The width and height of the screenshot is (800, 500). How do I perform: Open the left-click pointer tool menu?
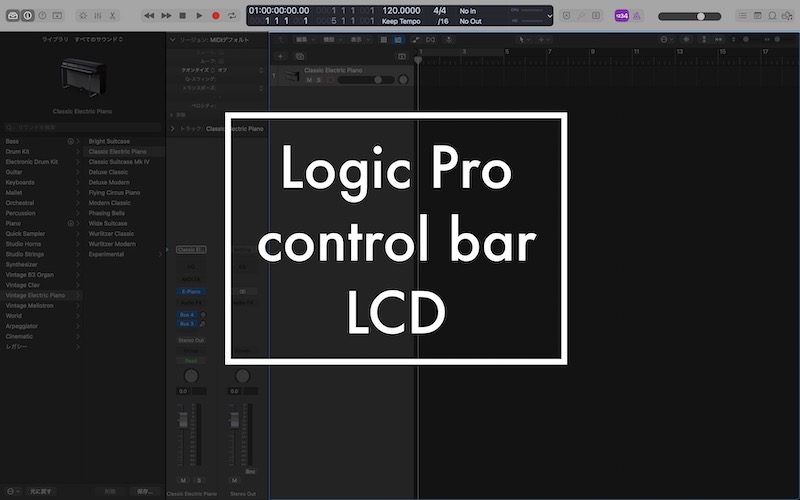pyautogui.click(x=523, y=39)
